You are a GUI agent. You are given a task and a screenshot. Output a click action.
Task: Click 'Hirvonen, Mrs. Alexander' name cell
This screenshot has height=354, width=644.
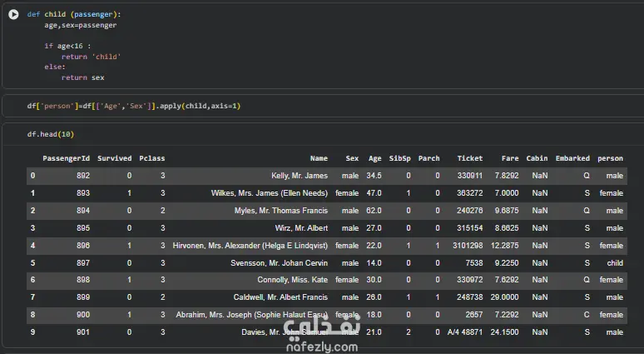click(x=250, y=246)
